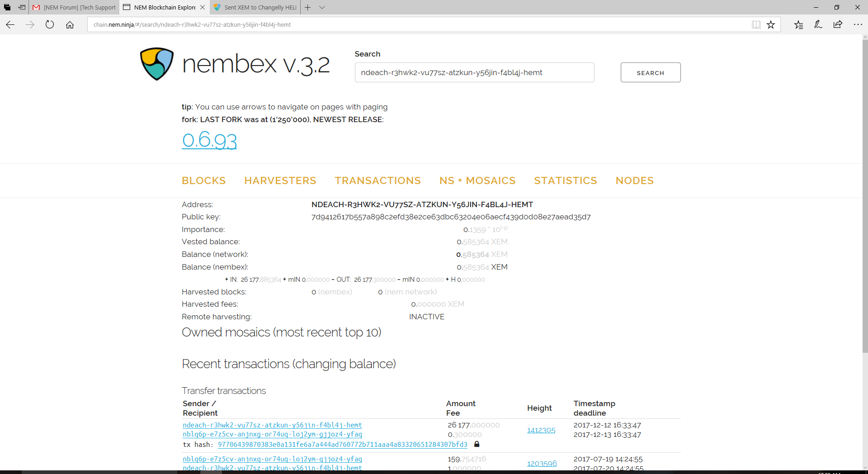Click the browser forward arrow
Image resolution: width=868 pixels, height=474 pixels.
click(x=30, y=25)
